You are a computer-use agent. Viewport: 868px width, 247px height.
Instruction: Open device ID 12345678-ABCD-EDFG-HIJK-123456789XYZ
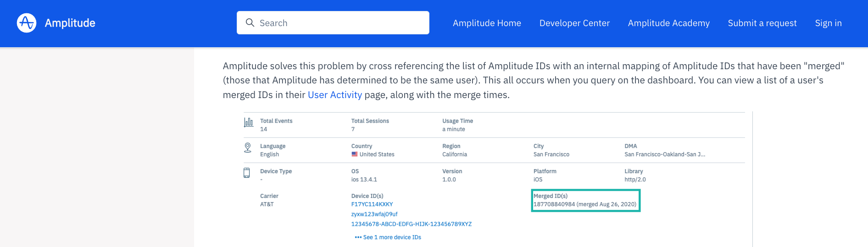412,224
